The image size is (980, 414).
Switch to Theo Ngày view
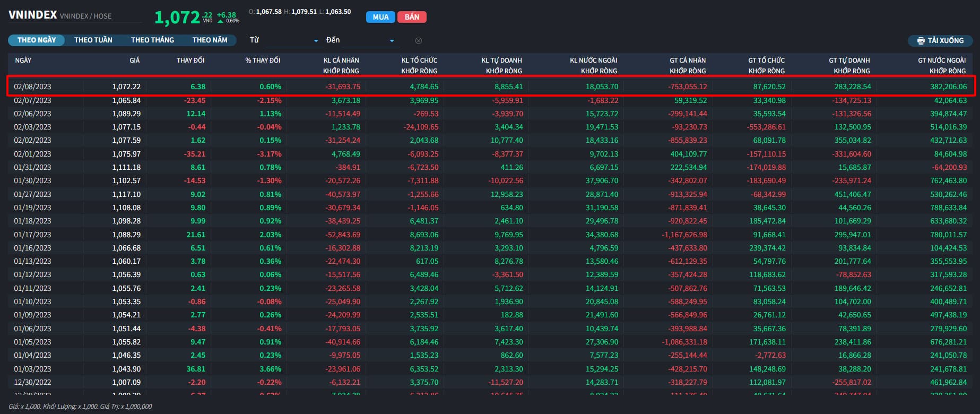[36, 40]
